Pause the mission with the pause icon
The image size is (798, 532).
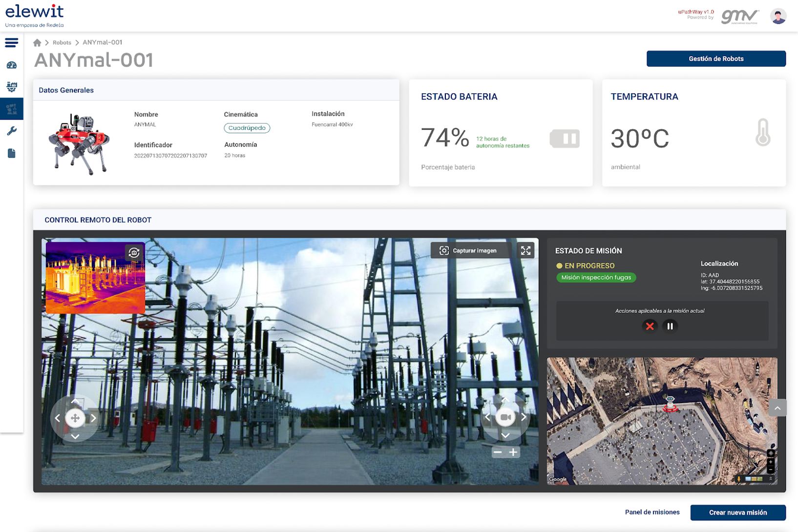click(x=670, y=326)
